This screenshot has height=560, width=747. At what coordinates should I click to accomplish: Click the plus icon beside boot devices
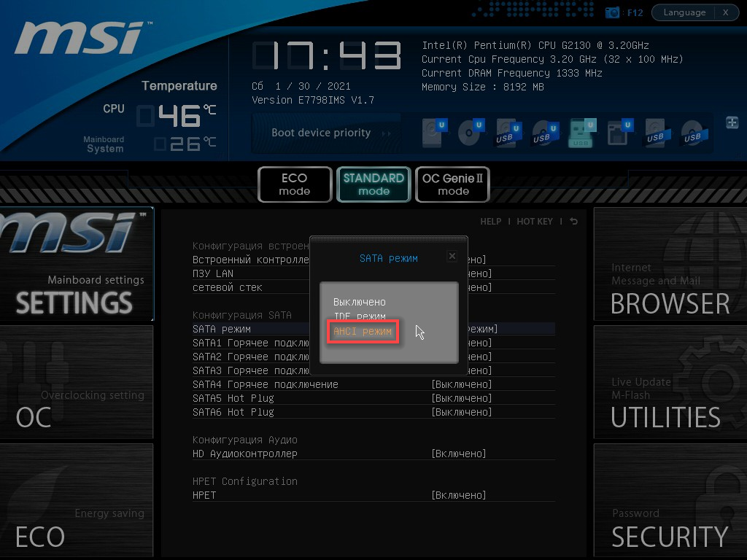pos(732,122)
